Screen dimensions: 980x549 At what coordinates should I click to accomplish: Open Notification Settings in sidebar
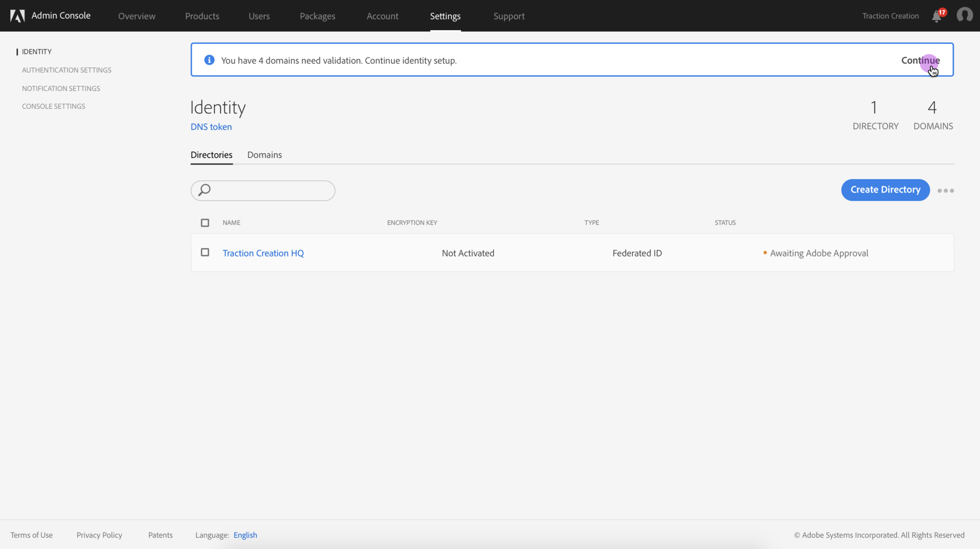(x=61, y=88)
